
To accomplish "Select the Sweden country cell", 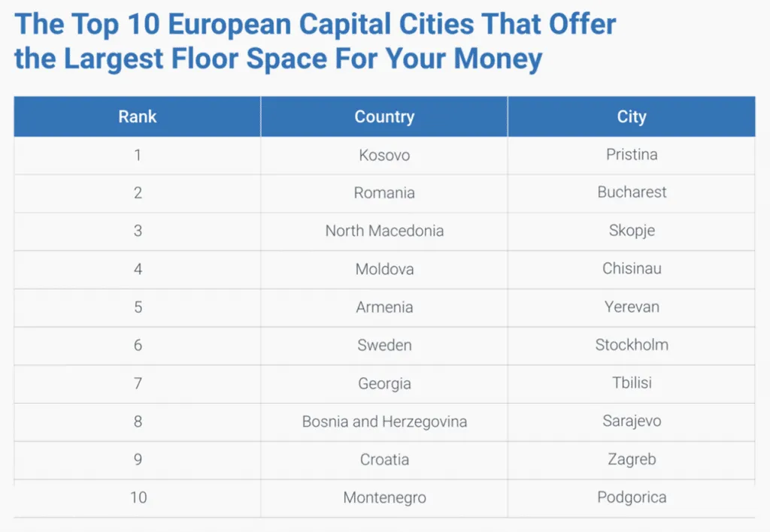I will 384,346.
